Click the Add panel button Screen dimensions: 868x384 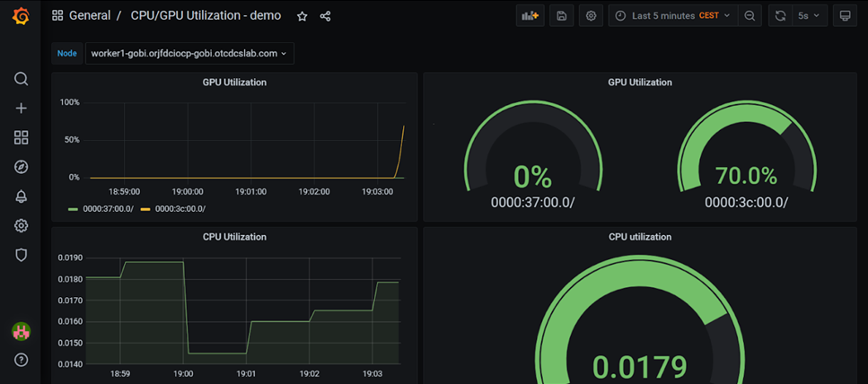pos(530,16)
